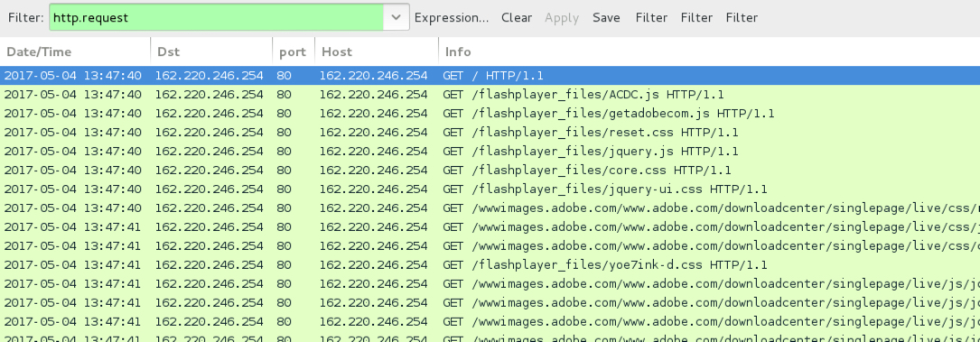Image resolution: width=980 pixels, height=342 pixels.
Task: Clear the current display filter
Action: tap(517, 17)
